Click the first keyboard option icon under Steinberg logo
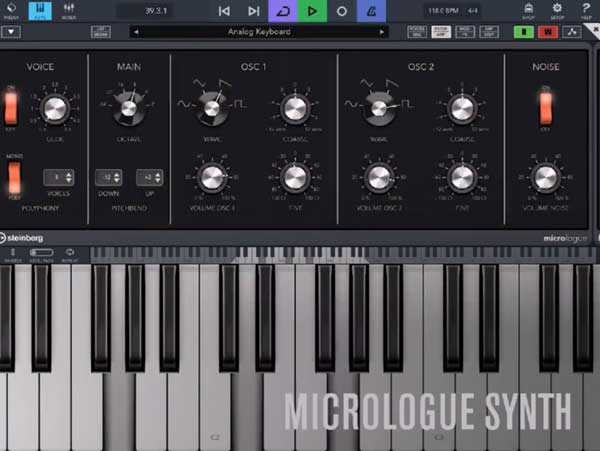This screenshot has height=451, width=600. (13, 254)
